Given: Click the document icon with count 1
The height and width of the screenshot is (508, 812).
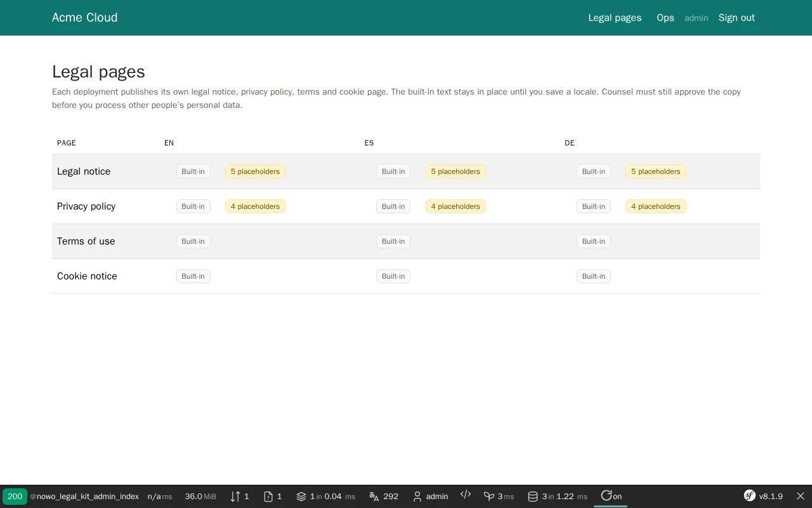Looking at the screenshot, I should tap(268, 497).
